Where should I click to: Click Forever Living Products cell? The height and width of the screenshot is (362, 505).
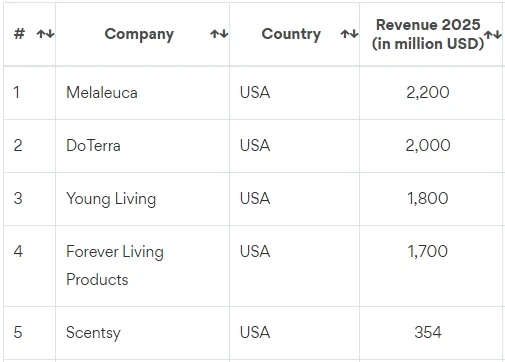tap(143, 266)
